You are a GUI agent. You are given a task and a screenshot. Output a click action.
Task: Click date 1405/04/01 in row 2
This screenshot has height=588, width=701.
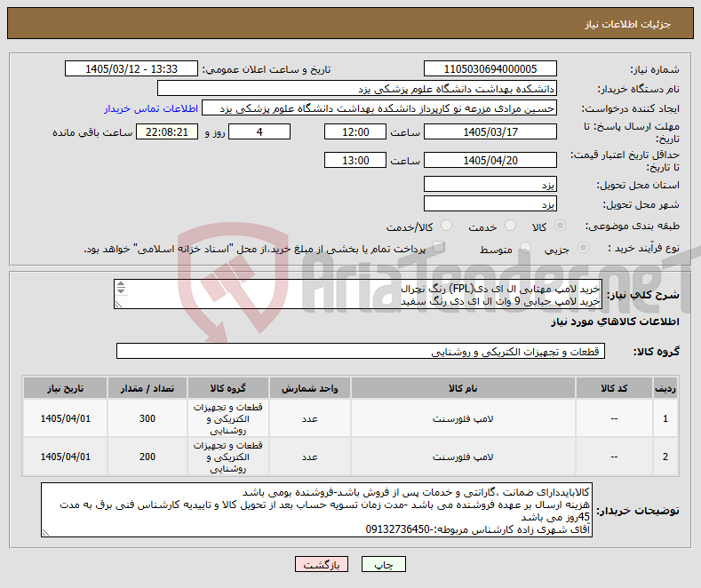(65, 457)
